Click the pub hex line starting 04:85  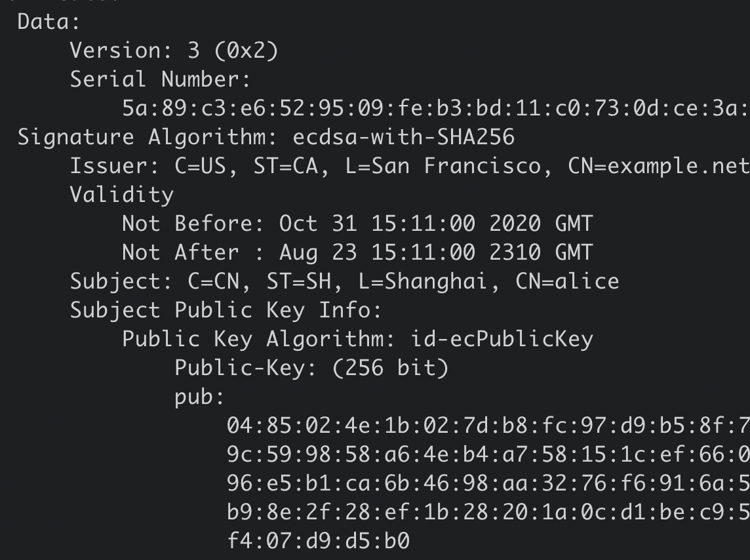(486, 426)
